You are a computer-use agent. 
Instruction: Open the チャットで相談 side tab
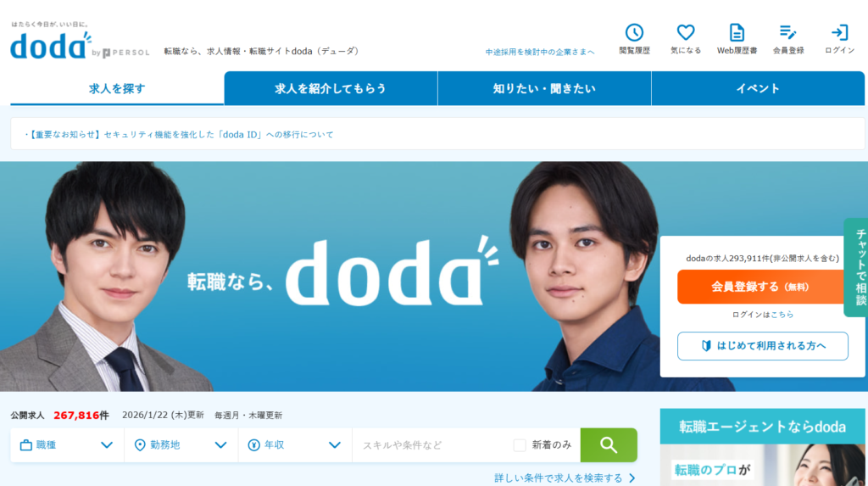tap(856, 267)
